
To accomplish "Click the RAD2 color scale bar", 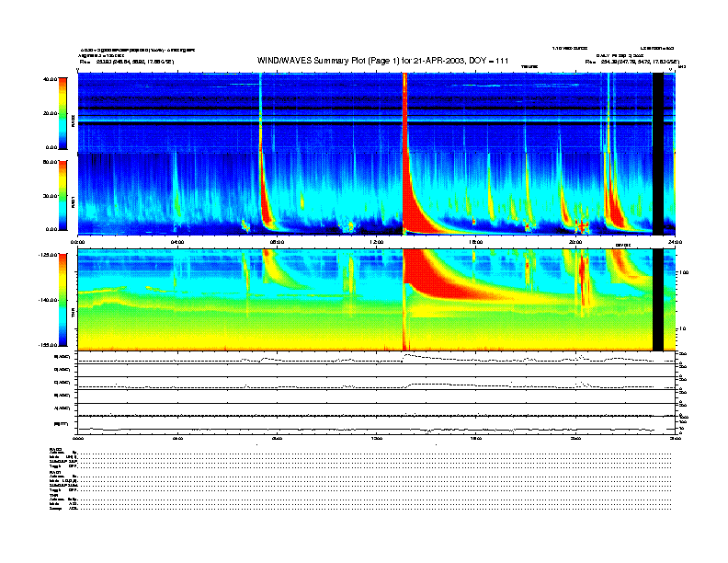I will 63,113.
